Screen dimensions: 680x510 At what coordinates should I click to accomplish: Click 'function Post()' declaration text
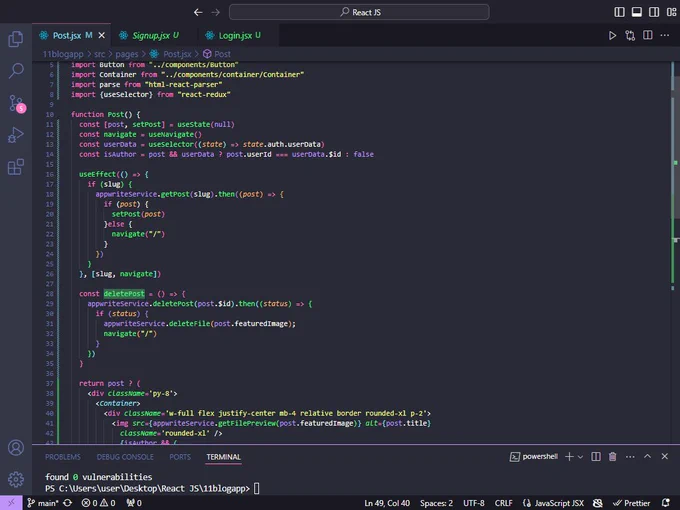pyautogui.click(x=101, y=114)
